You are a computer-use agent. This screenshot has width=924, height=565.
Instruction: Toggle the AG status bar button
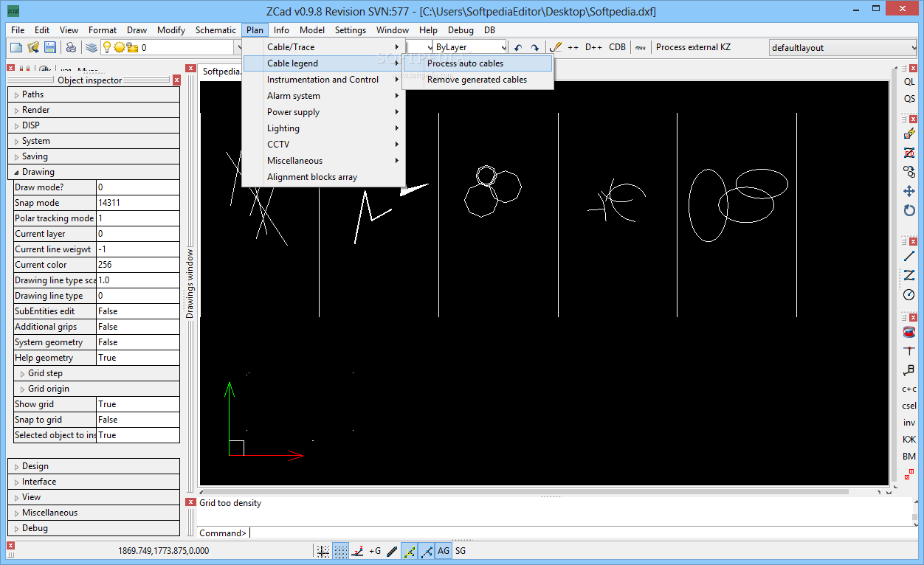pyautogui.click(x=444, y=550)
